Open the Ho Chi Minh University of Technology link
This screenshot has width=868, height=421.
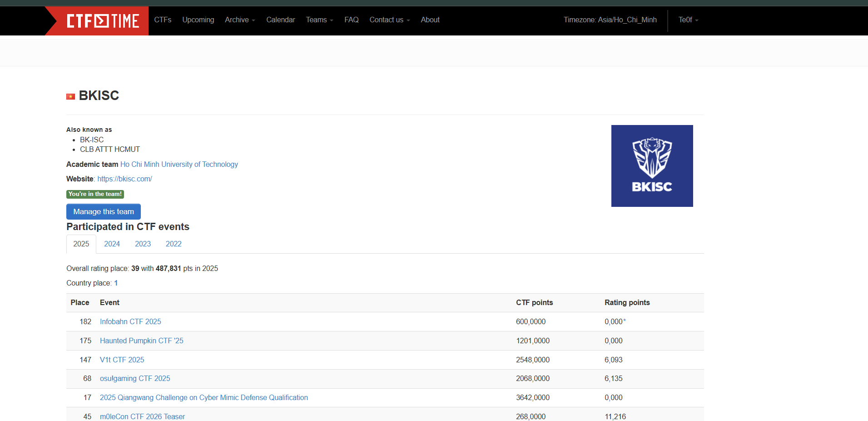click(179, 165)
